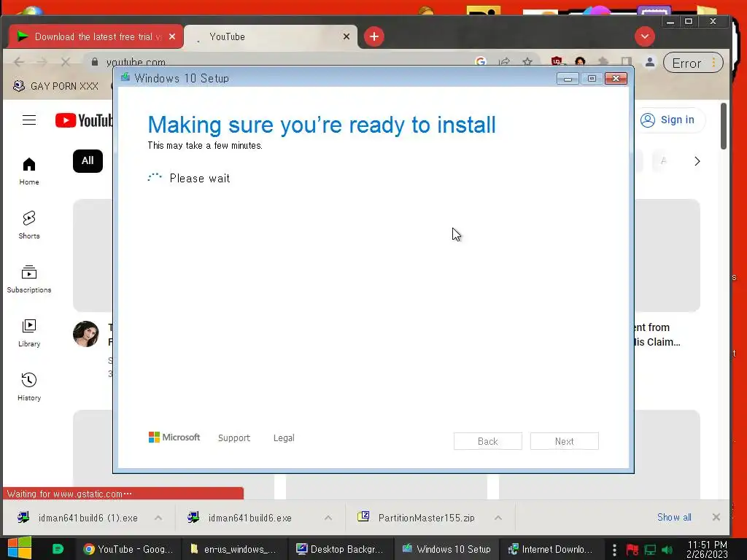The image size is (747, 560).
Task: Bookmark this page with star icon
Action: [527, 62]
